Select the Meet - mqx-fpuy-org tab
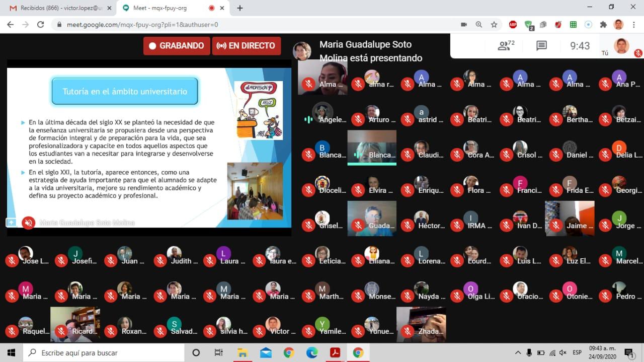This screenshot has height=362, width=644. (174, 8)
